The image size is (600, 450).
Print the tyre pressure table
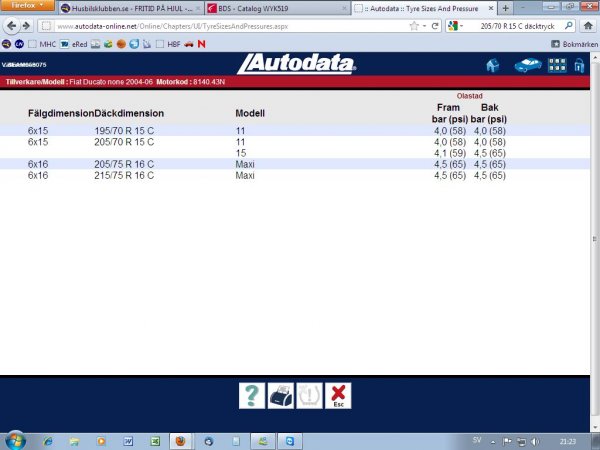(281, 396)
